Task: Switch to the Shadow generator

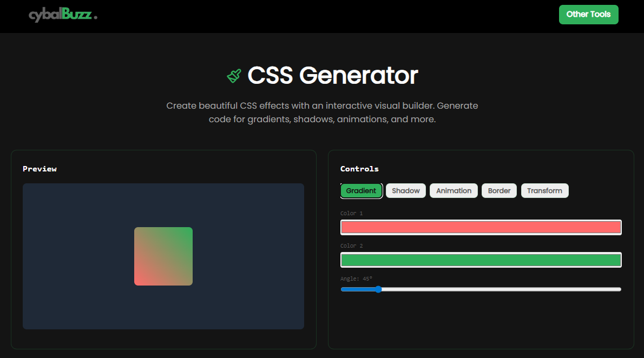Action: click(x=405, y=190)
